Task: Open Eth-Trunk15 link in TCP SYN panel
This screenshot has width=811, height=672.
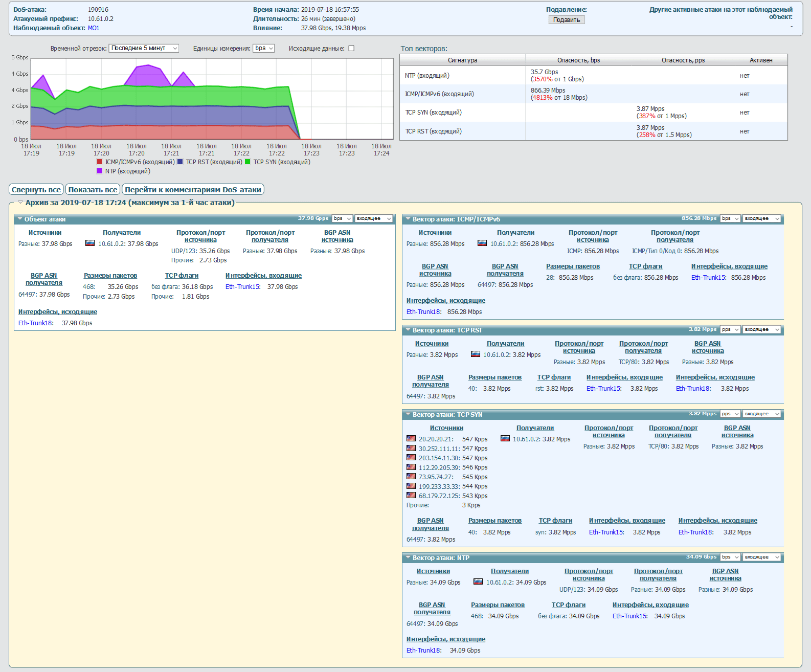Action: (x=606, y=532)
